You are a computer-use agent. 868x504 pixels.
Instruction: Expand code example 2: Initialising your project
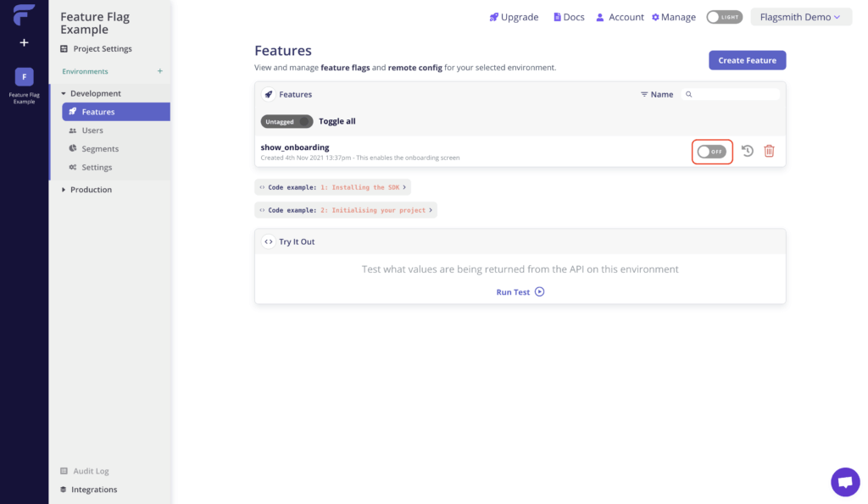[x=346, y=210]
